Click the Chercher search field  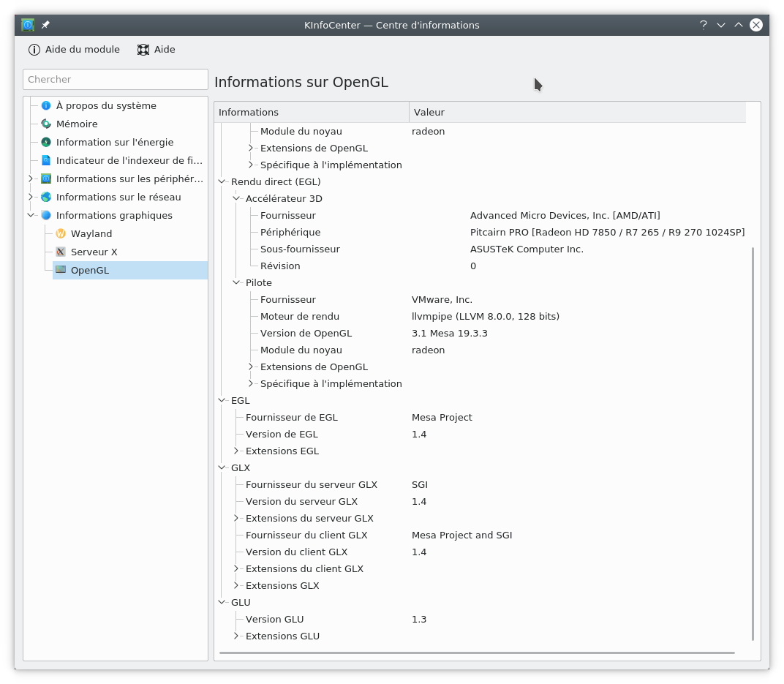116,80
